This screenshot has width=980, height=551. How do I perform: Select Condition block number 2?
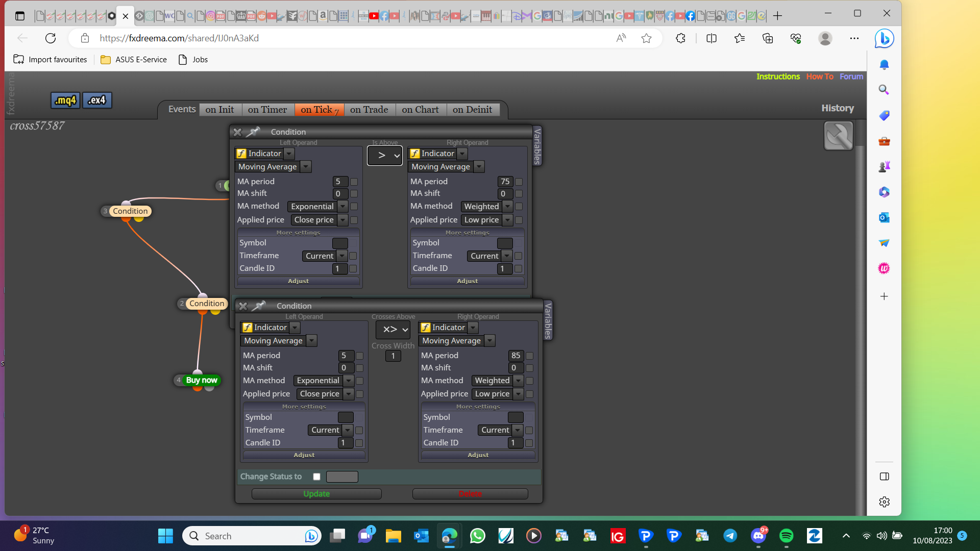[x=206, y=304]
